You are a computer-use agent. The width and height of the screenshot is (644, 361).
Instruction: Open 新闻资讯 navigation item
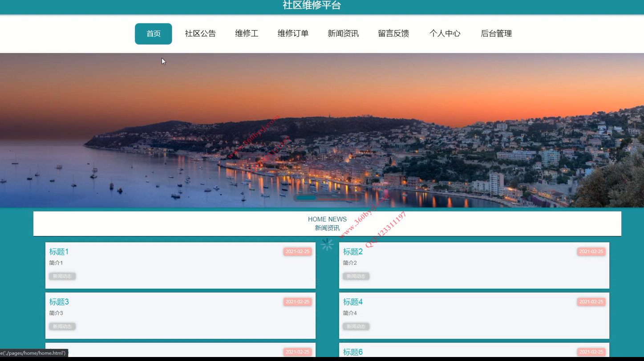pos(343,34)
